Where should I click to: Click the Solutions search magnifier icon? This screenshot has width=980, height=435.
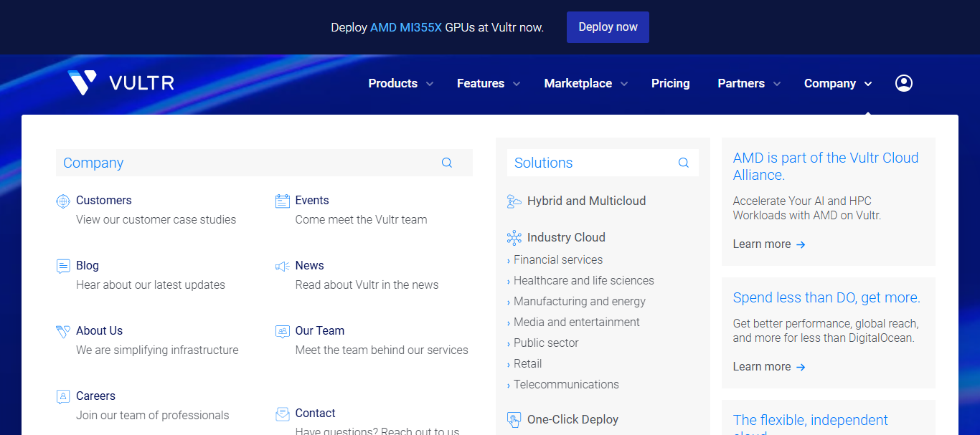pyautogui.click(x=684, y=163)
